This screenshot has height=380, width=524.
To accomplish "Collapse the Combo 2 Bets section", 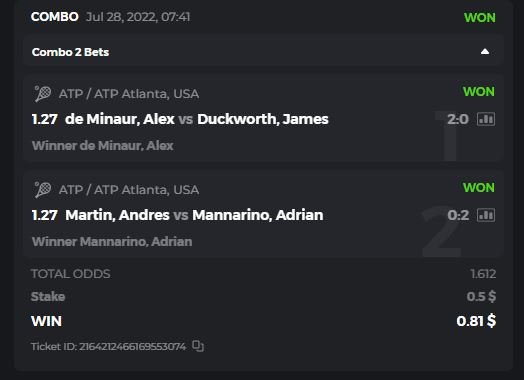I will pos(485,51).
